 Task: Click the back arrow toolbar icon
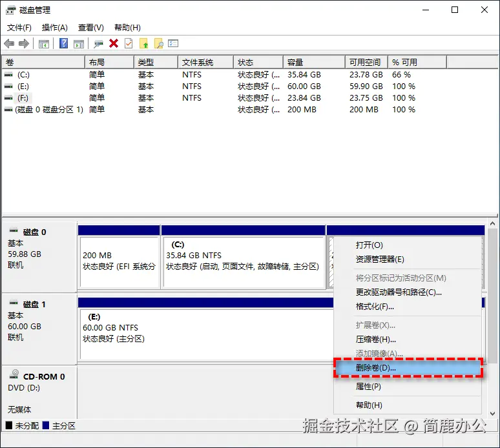[x=9, y=43]
